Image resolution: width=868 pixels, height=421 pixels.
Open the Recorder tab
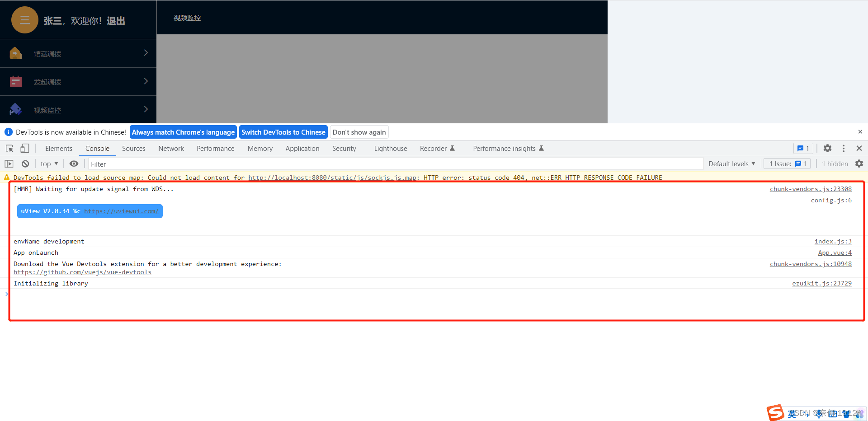[x=437, y=148]
